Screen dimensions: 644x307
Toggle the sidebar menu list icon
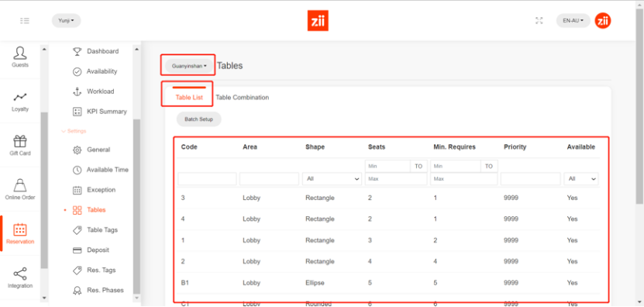point(25,21)
